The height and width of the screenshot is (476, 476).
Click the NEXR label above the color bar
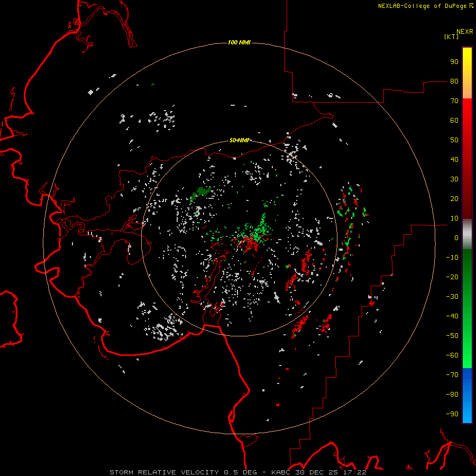tap(465, 32)
